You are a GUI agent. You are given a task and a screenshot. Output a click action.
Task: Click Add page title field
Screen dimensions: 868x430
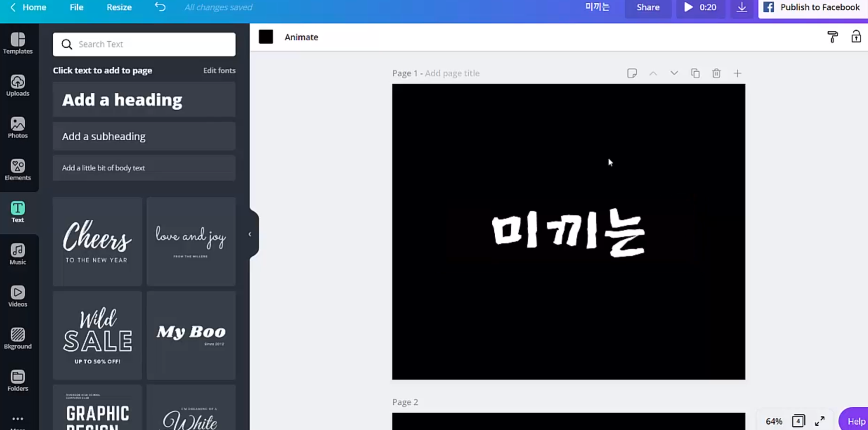coord(452,73)
